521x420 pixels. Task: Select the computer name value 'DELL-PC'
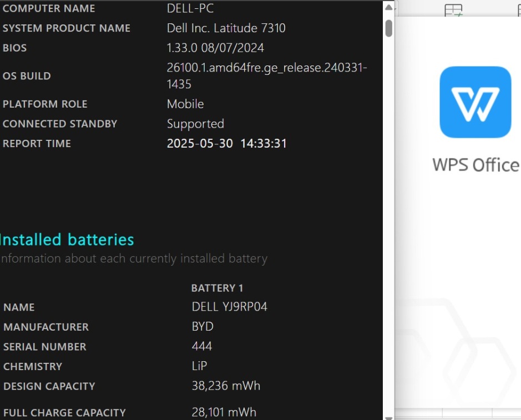click(190, 8)
